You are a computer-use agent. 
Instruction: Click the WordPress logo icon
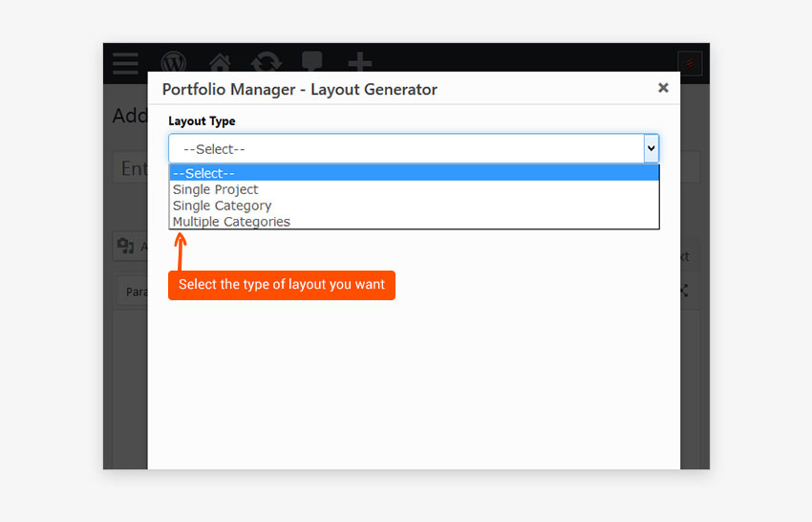pos(173,62)
